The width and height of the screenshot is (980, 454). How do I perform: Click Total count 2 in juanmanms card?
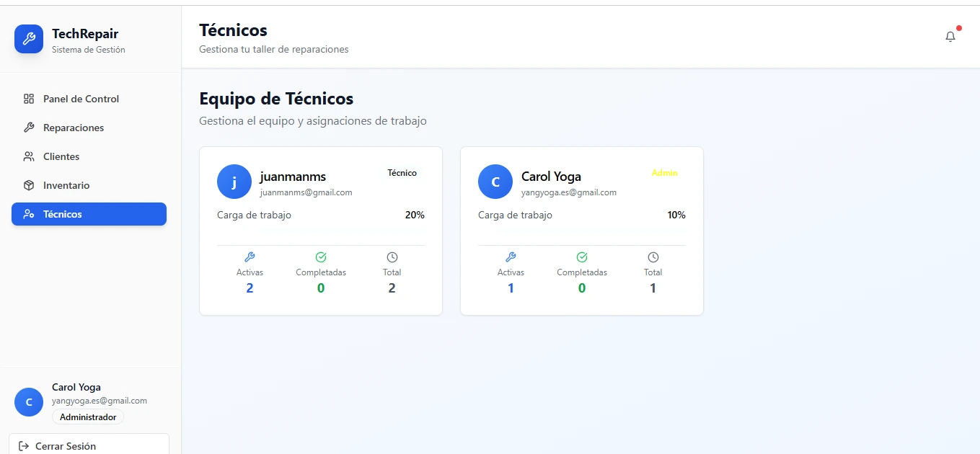[x=392, y=288]
